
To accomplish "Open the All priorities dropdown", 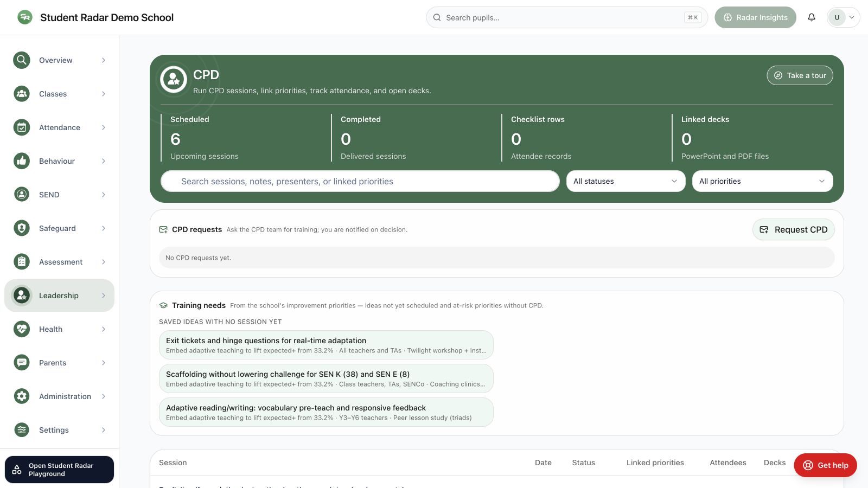I will pyautogui.click(x=763, y=181).
